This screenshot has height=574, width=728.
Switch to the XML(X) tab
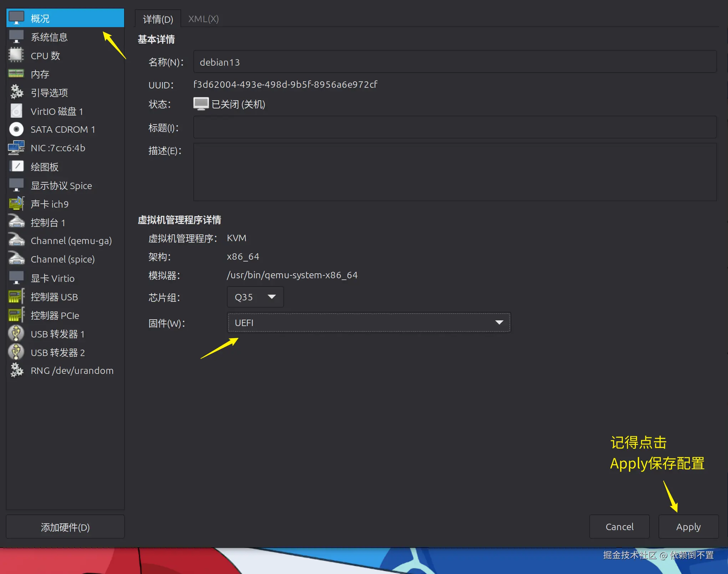click(203, 19)
